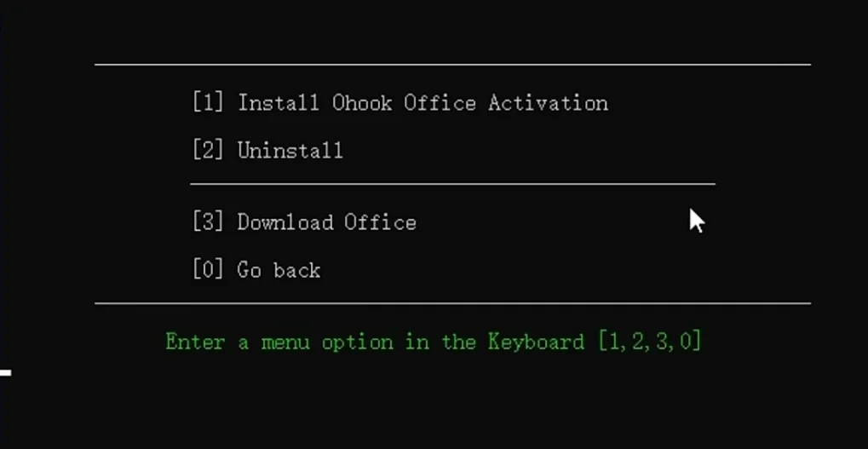
Task: Click the [3] bracket label
Action: click(208, 223)
